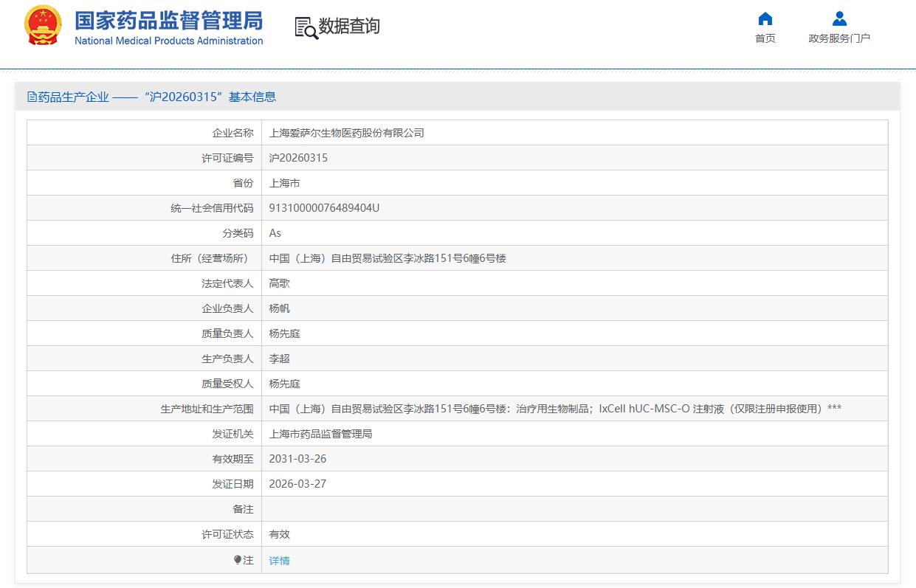This screenshot has width=916, height=588.
Task: Click the home (首页) house icon
Action: click(x=765, y=18)
